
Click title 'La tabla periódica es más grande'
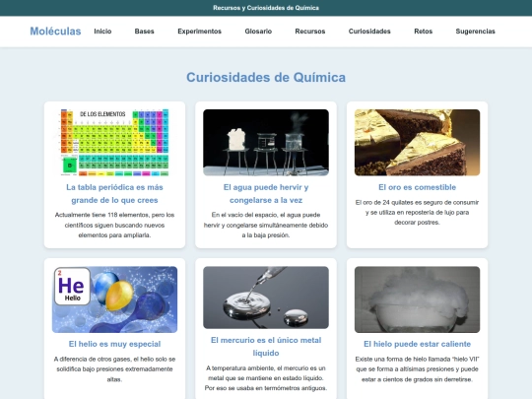[x=114, y=194]
